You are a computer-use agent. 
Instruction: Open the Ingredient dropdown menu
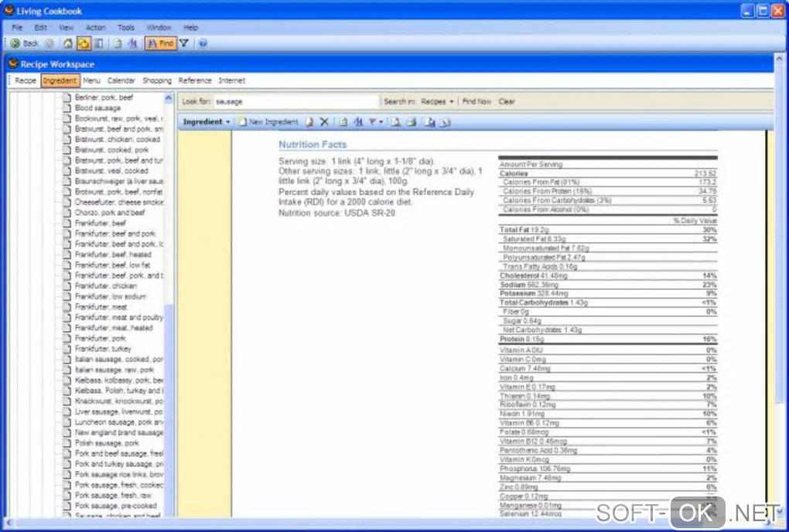coord(207,121)
